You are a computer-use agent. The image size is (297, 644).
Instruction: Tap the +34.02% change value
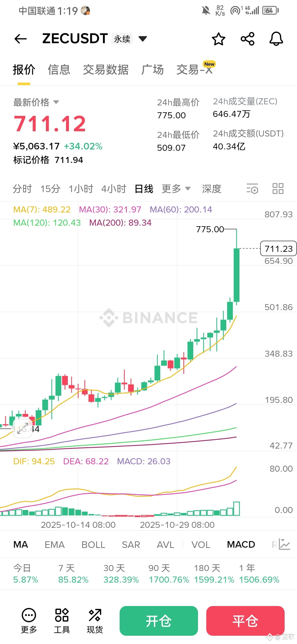pyautogui.click(x=83, y=146)
